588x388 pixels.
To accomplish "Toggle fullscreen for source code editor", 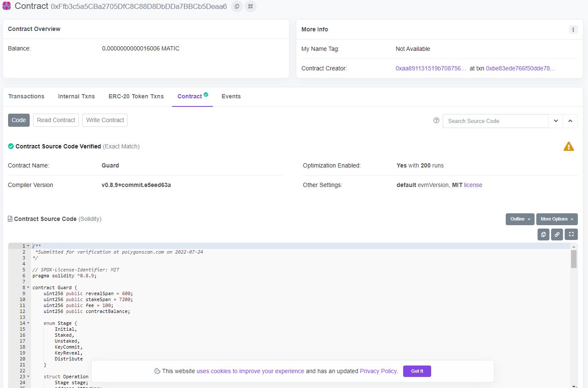I will (x=571, y=234).
